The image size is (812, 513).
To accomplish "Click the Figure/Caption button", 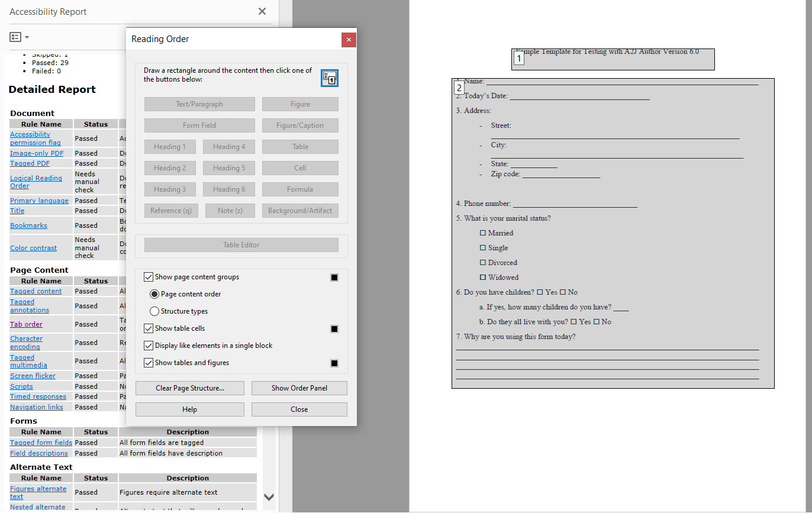I will [x=300, y=125].
